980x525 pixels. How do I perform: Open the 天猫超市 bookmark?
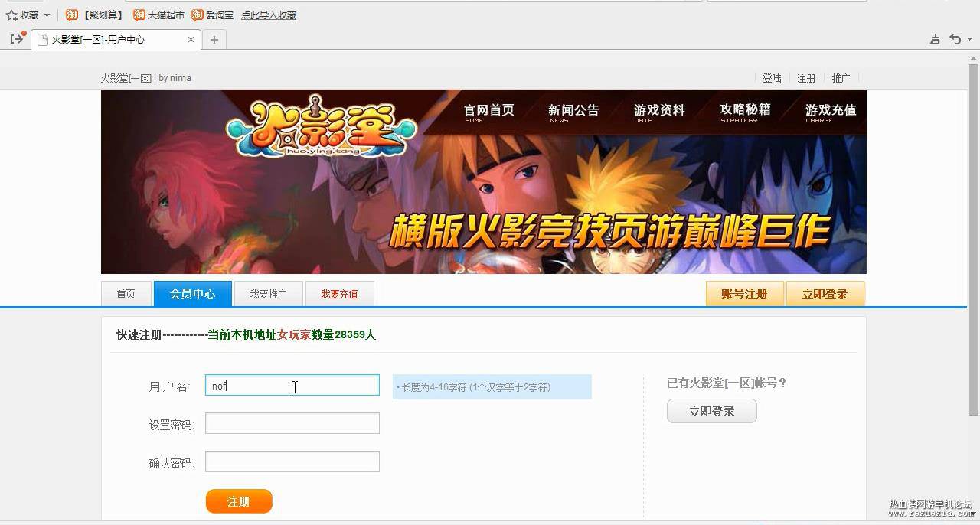pyautogui.click(x=159, y=15)
